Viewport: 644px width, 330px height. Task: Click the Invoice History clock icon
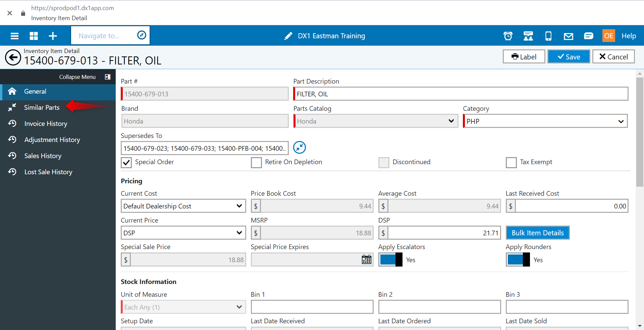[x=12, y=124]
